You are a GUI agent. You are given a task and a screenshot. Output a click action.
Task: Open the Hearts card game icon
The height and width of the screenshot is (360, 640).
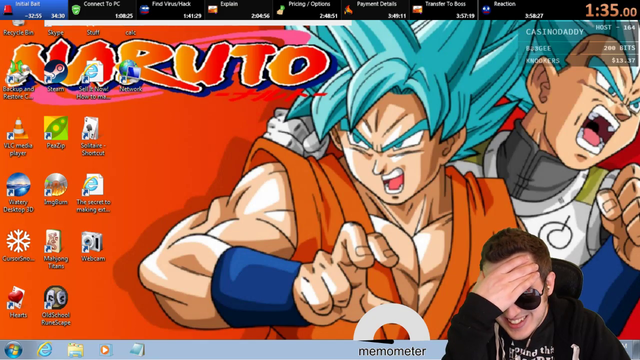[x=18, y=302]
